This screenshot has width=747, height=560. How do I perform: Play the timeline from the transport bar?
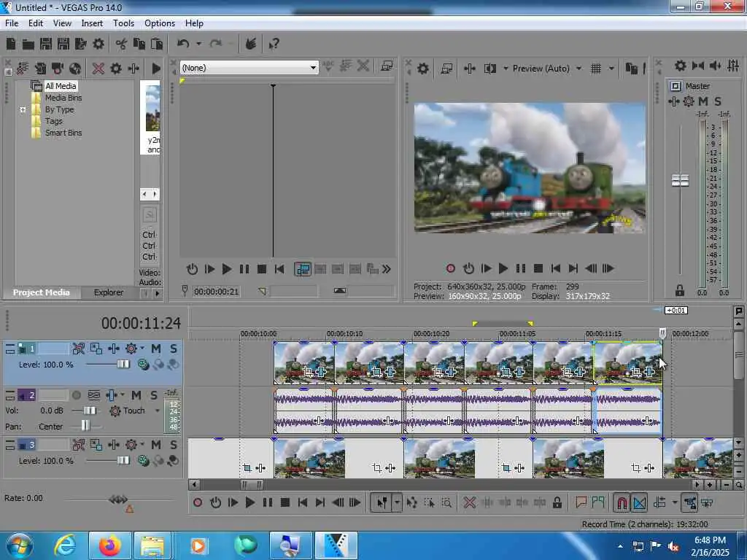tap(249, 502)
